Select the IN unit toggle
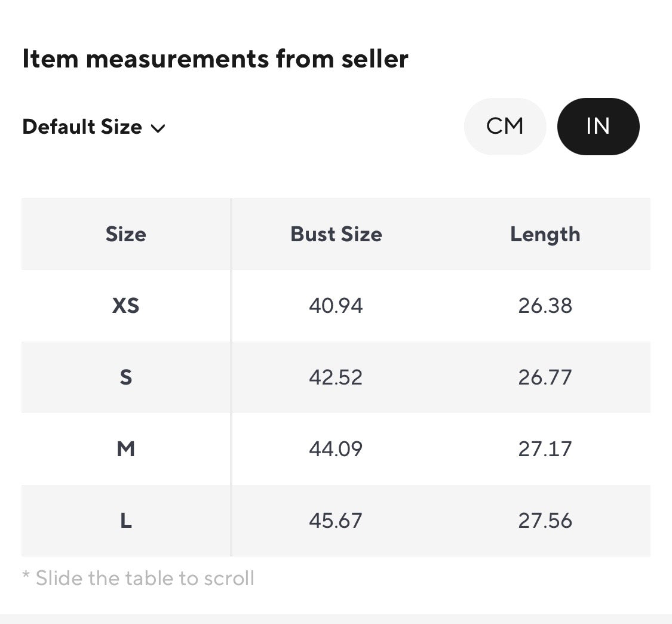Image resolution: width=672 pixels, height=624 pixels. point(599,127)
